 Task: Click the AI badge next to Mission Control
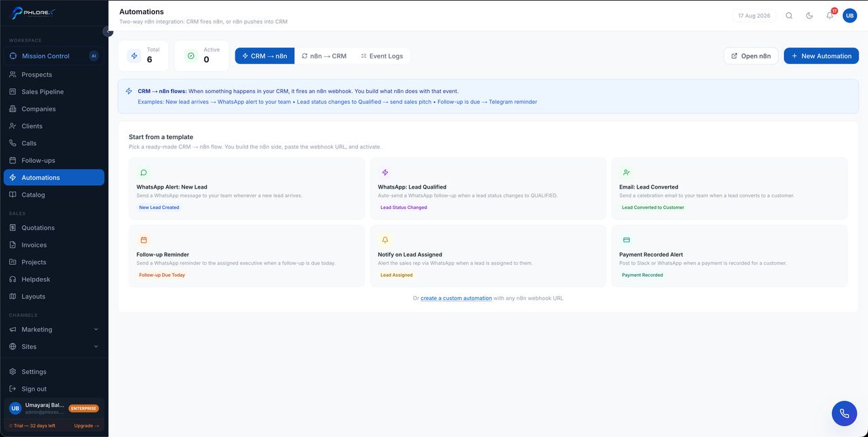tap(94, 56)
